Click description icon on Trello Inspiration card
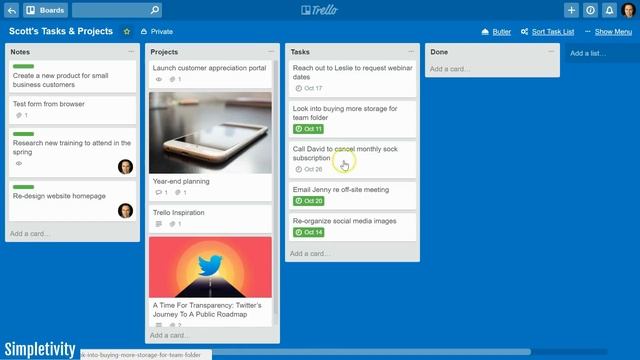640x360 pixels. 159,224
